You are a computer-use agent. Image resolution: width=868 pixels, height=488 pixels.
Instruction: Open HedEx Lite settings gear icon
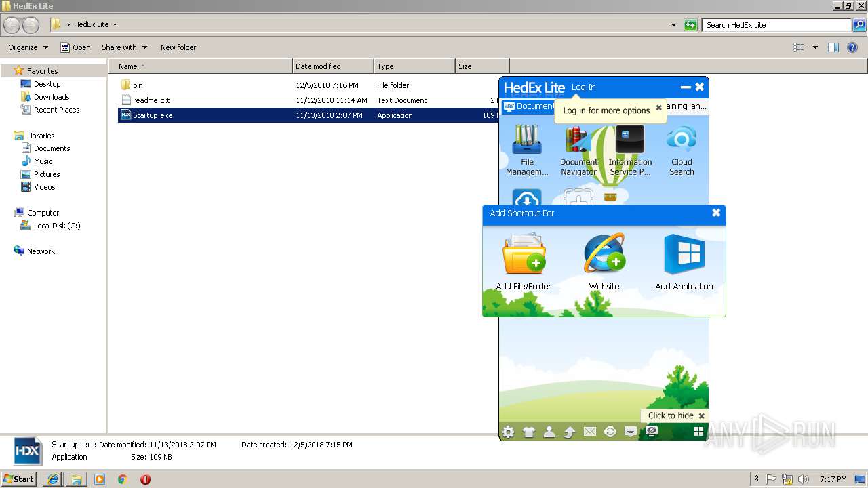[x=508, y=431]
